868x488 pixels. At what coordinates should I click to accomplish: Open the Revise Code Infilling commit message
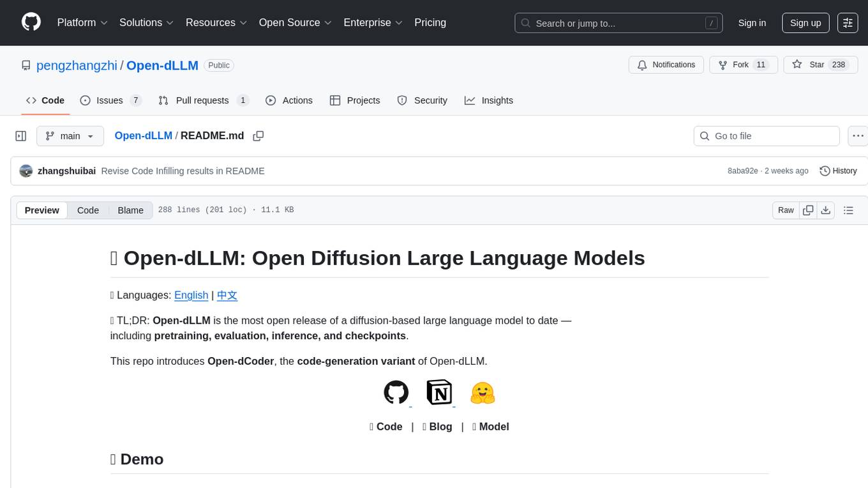pos(183,171)
